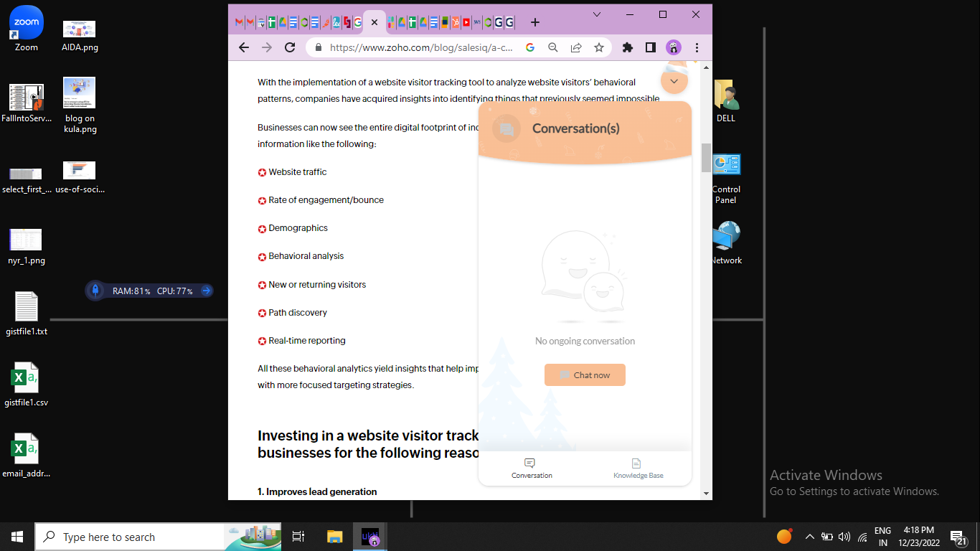Switch to the YouTube tab
This screenshot has width=980, height=551.
466,22
